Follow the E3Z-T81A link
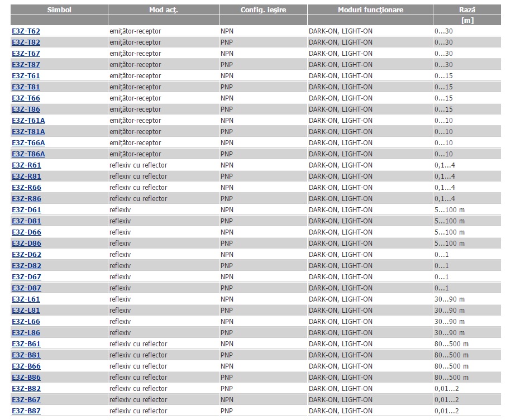The height and width of the screenshot is (420, 506). 28,132
